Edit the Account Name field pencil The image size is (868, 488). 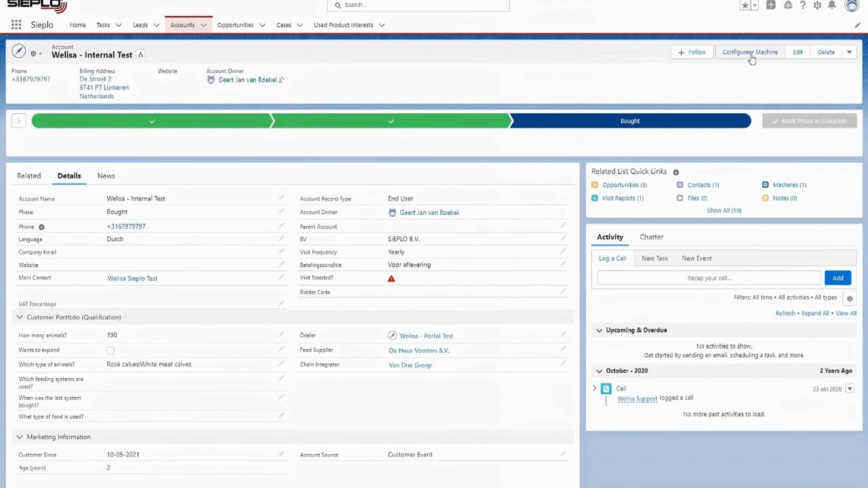click(x=281, y=199)
